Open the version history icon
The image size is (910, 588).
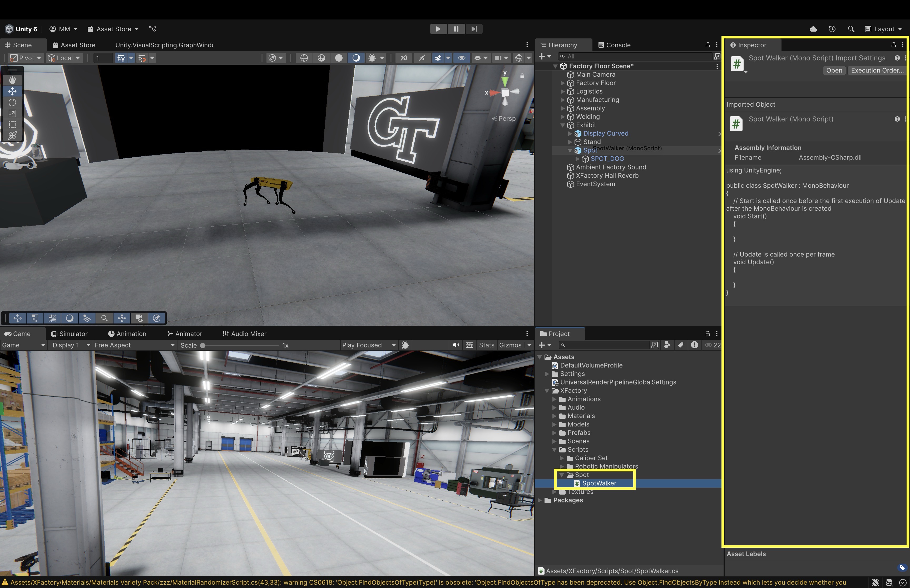(832, 29)
